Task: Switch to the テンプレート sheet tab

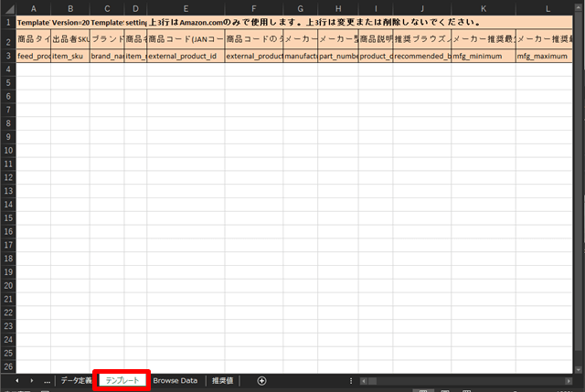Action: coord(122,380)
